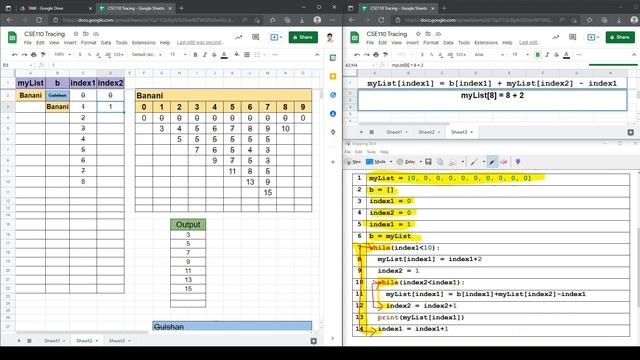Screen dimensions: 640x360
Task: Open Keep notes side panel icon
Action: (333, 76)
